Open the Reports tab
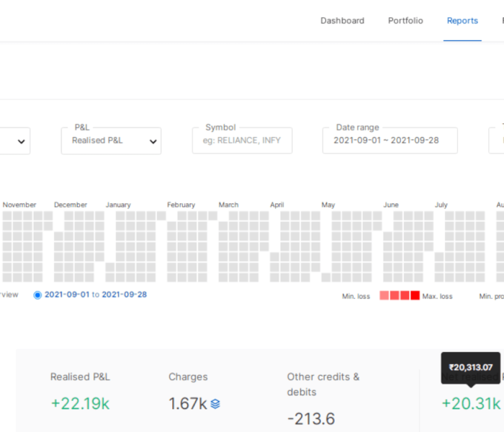504x432 pixels. click(462, 21)
